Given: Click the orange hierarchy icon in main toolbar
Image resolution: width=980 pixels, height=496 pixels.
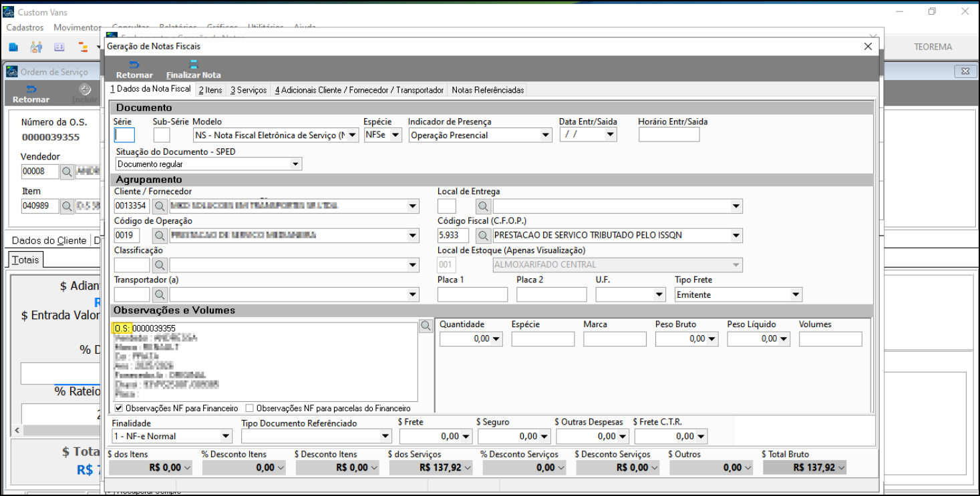Looking at the screenshot, I should click(84, 47).
